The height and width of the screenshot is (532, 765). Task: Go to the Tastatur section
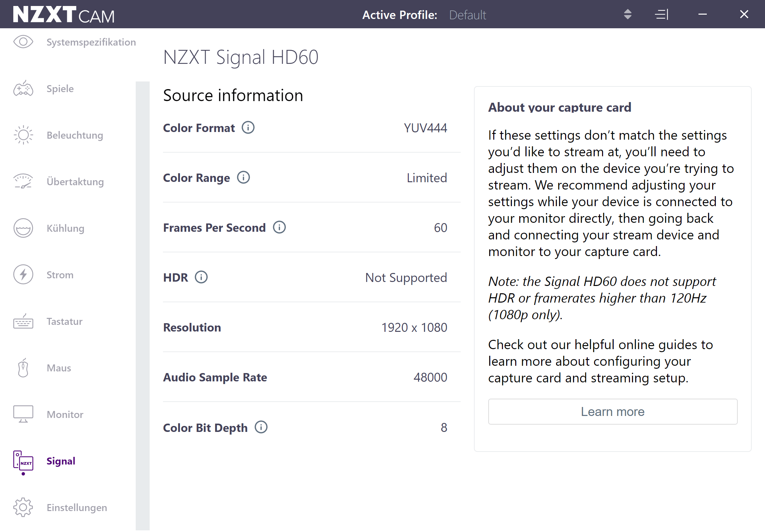[64, 322]
